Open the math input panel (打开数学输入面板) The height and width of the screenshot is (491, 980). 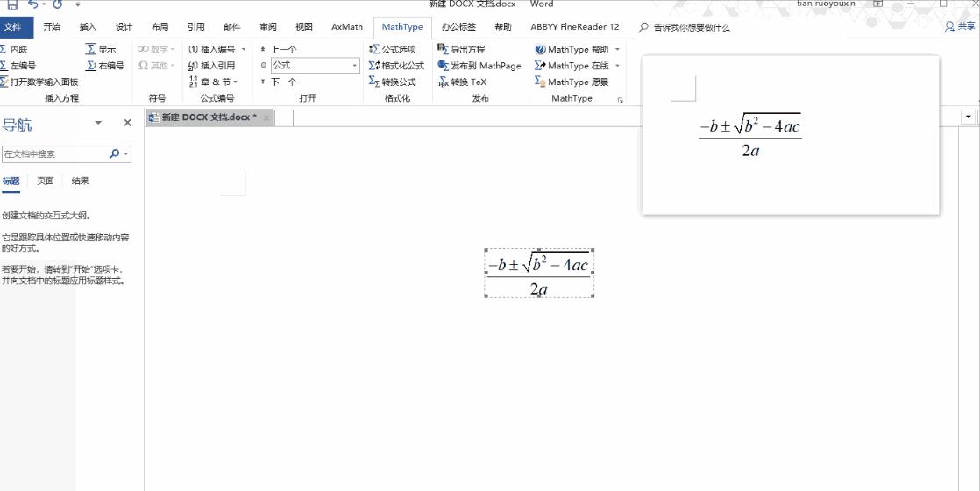tap(39, 82)
